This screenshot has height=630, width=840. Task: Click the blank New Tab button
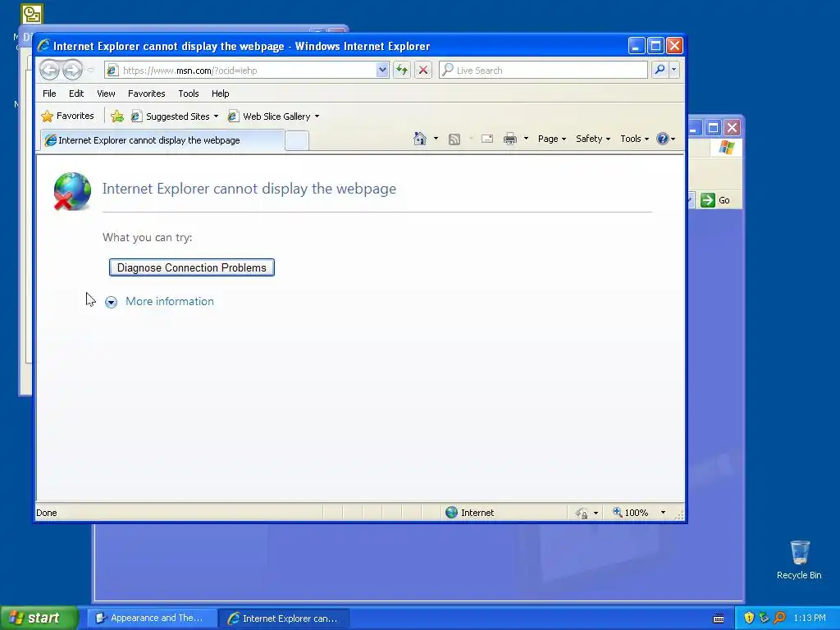coord(297,141)
